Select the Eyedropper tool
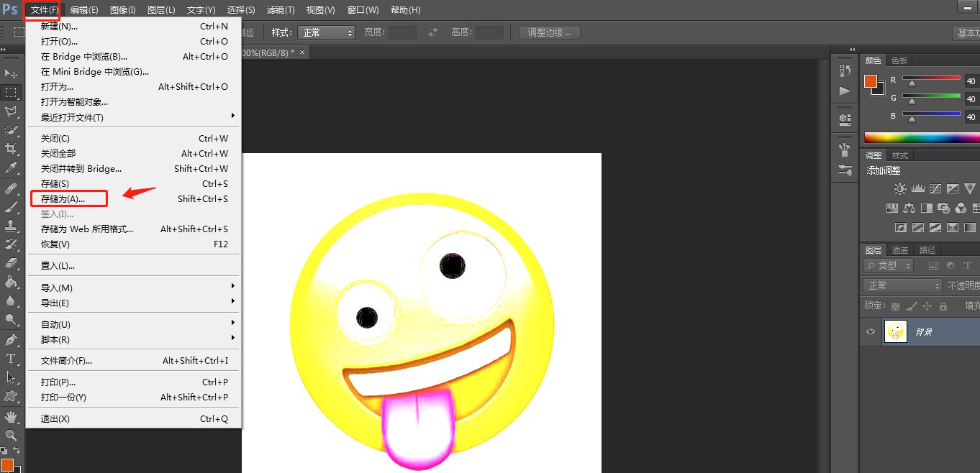The width and height of the screenshot is (980, 473). coord(11,168)
